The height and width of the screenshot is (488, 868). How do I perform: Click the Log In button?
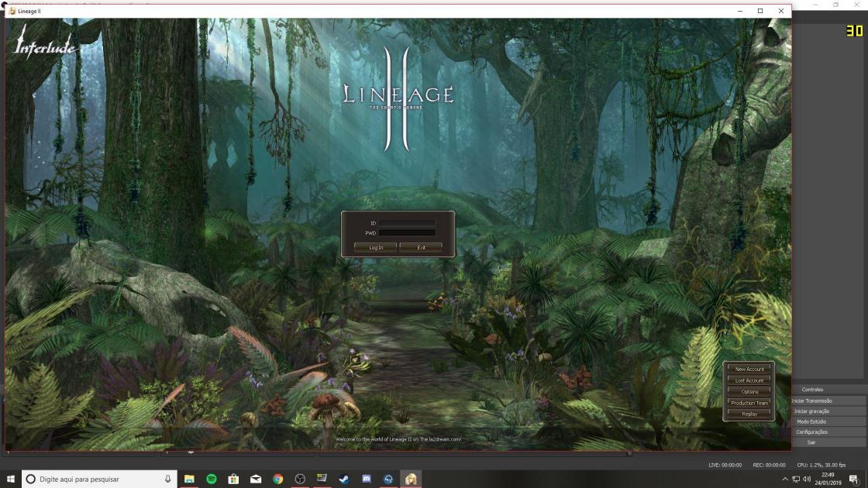tap(376, 247)
